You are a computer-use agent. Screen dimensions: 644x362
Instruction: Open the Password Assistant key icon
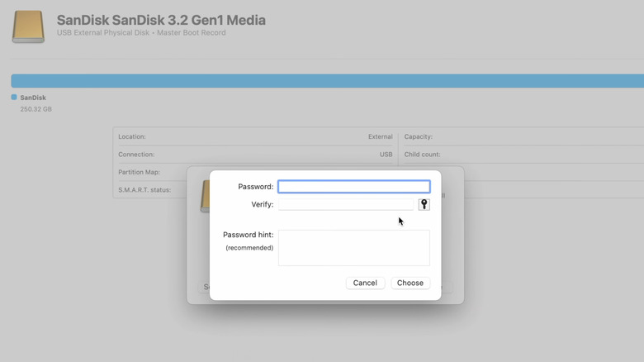[x=424, y=204]
